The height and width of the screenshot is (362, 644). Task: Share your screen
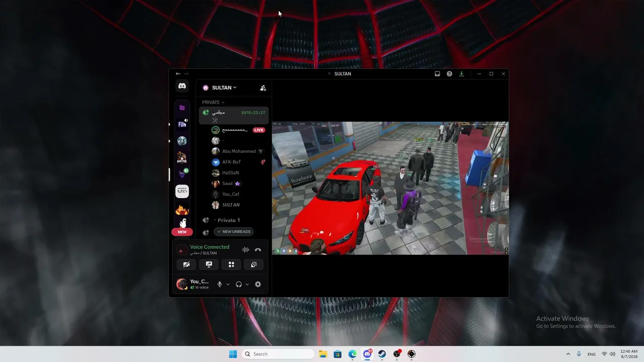(209, 264)
